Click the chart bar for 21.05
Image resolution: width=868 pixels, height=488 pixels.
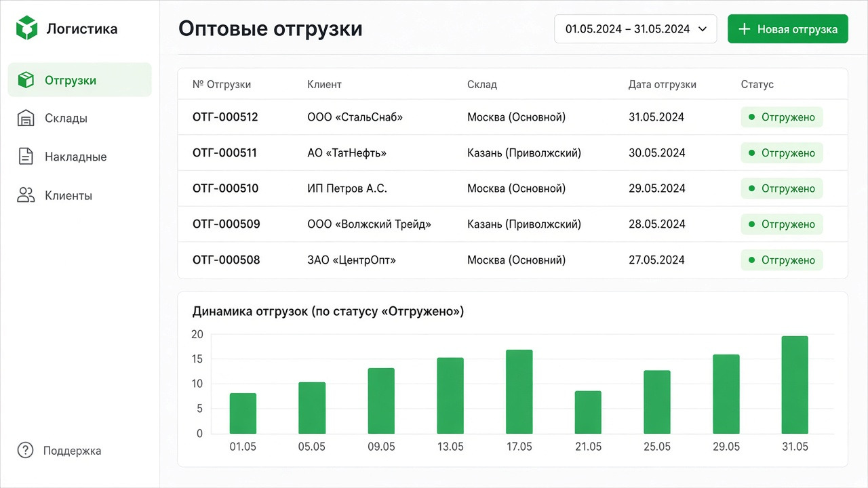(588, 412)
